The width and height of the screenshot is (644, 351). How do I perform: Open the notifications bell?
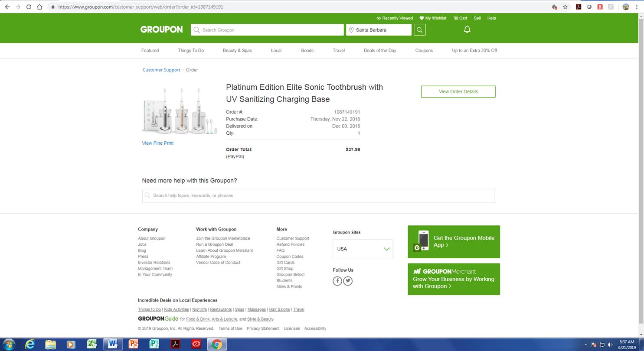[467, 29]
